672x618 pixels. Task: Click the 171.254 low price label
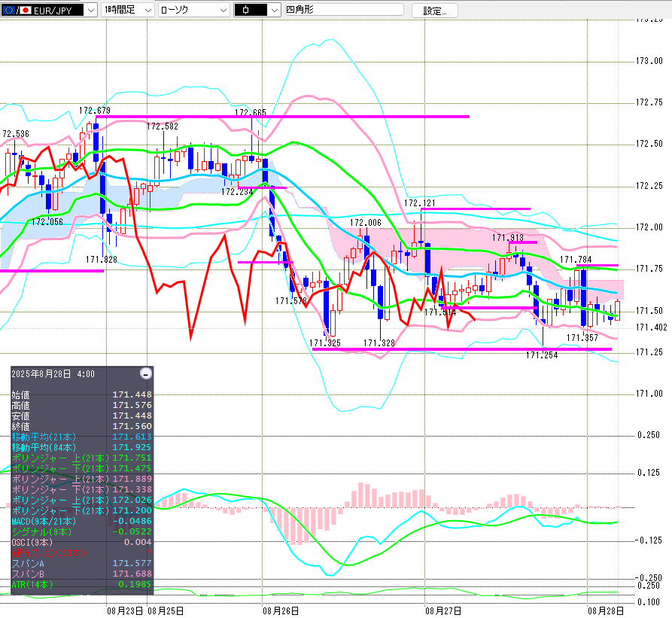click(542, 355)
